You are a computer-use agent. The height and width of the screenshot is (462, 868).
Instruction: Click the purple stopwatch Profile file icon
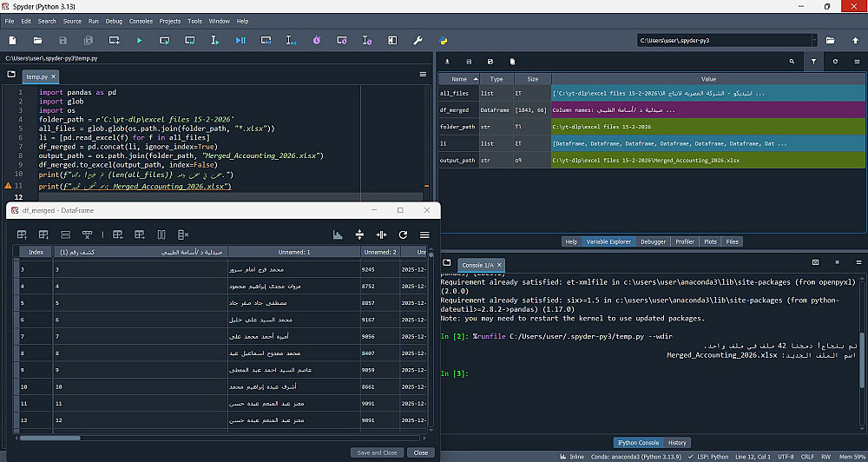[317, 40]
